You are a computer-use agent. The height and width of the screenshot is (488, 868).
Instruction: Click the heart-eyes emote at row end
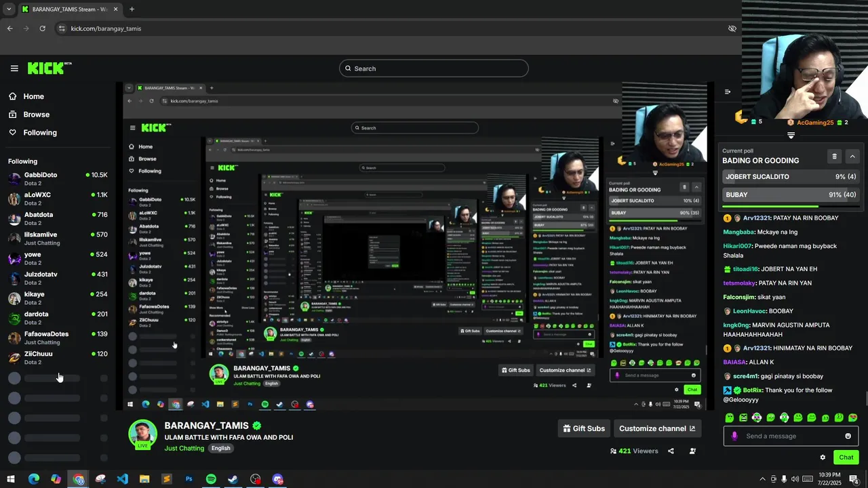pyautogui.click(x=853, y=418)
